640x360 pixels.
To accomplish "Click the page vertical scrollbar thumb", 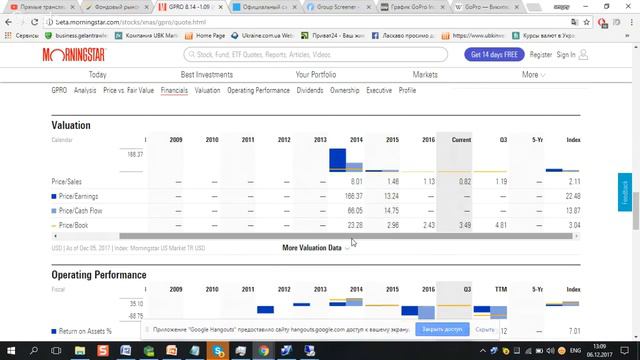I will point(636,210).
